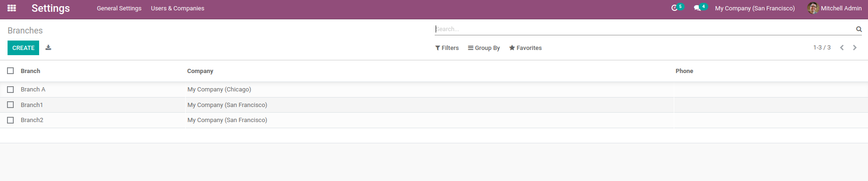Click the CREATE button
This screenshot has height=181, width=868.
(23, 48)
